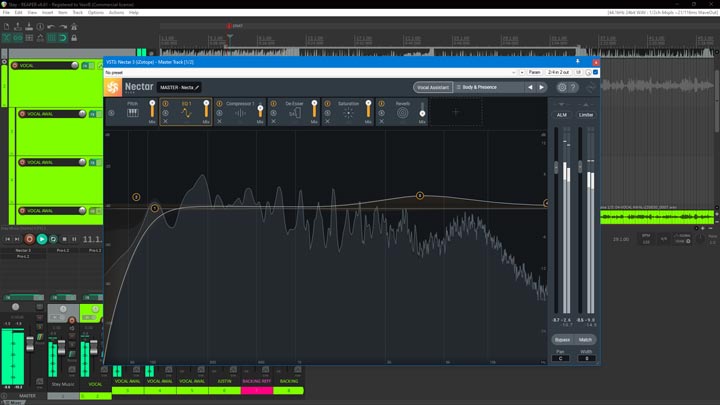Expand ALM options arrow
720x405 pixels.
tap(561, 105)
